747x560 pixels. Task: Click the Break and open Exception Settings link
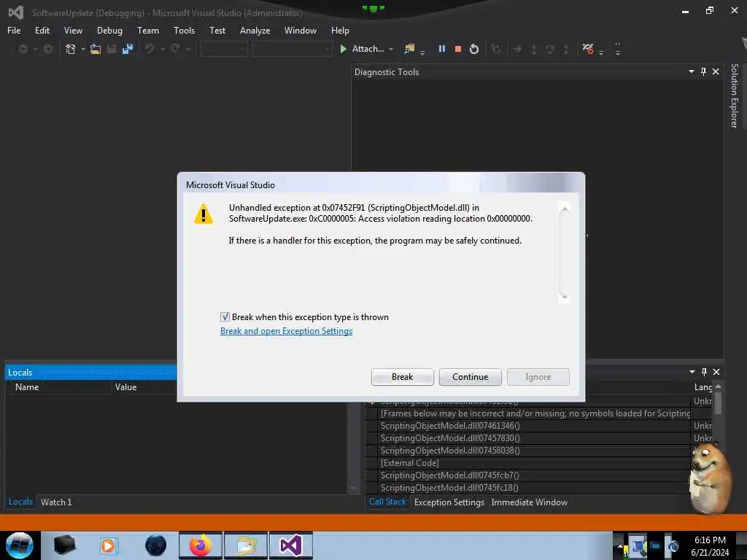click(286, 331)
